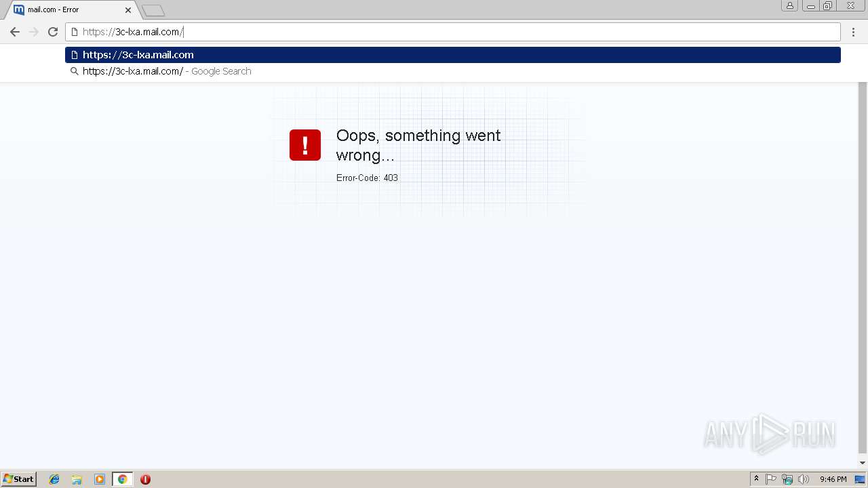Click the Chrome user profile icon
868x488 pixels.
[789, 5]
